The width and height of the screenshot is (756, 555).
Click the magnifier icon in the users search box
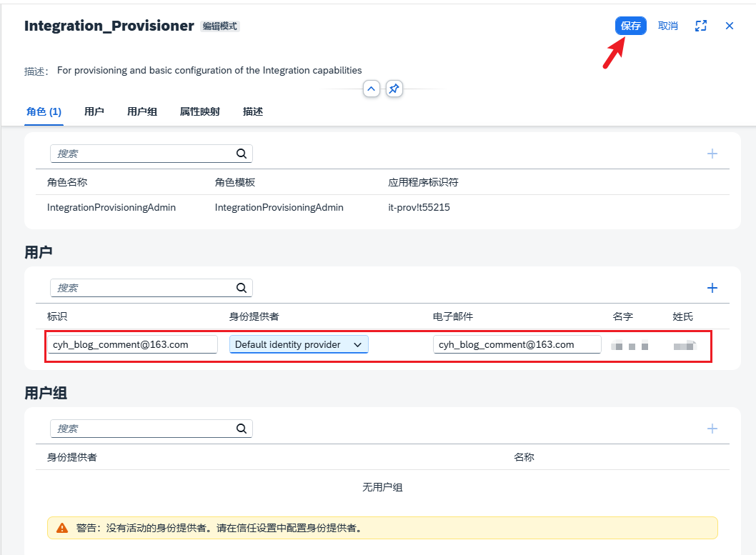click(242, 287)
